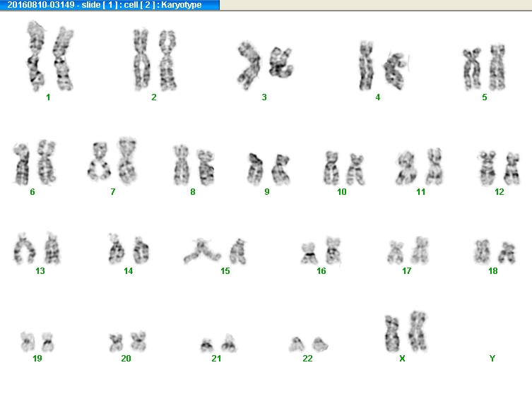Pick the left X chromosome image
The image size is (532, 406).
(392, 334)
